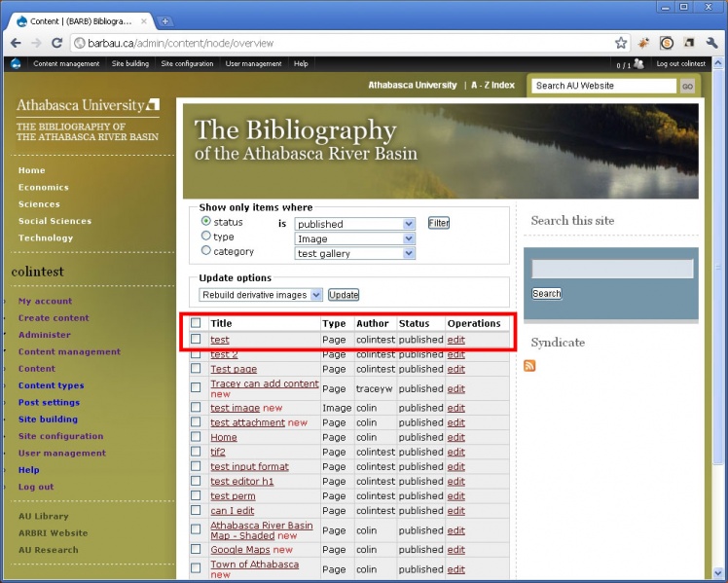This screenshot has height=583, width=728.
Task: Click the Search this site input field
Action: click(x=612, y=269)
